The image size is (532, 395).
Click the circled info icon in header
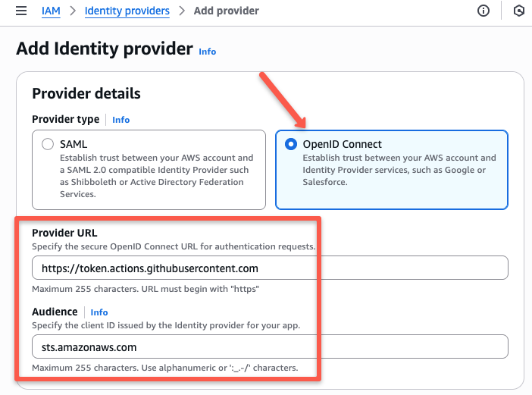click(483, 11)
